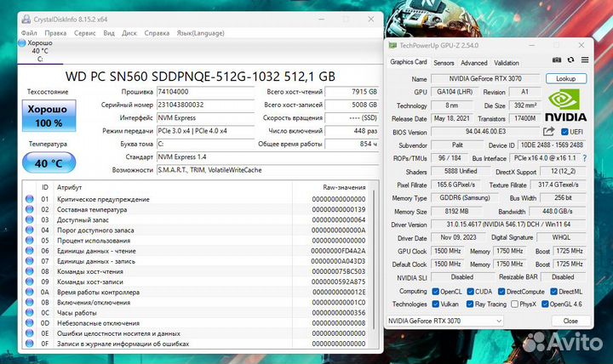Image resolution: width=613 pixels, height=364 pixels.
Task: Open the NVIDIA GeForce RTX 3070 GPU dropdown
Action: pos(445,321)
